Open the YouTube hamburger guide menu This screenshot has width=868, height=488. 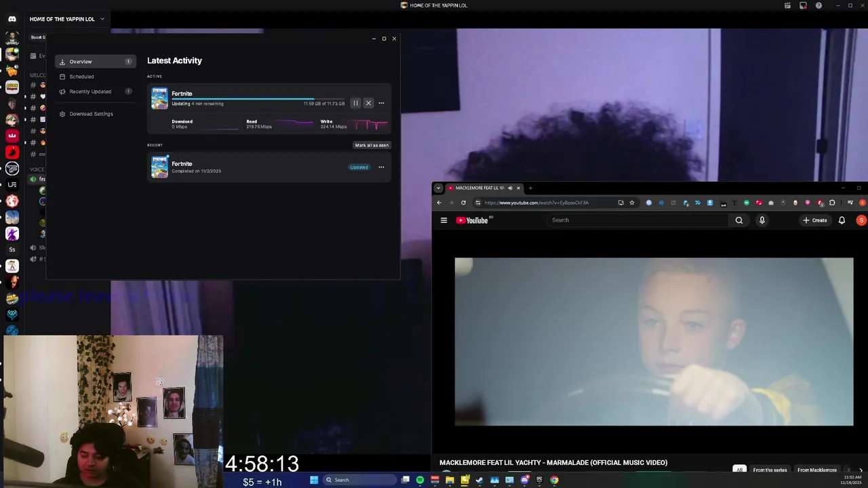443,220
